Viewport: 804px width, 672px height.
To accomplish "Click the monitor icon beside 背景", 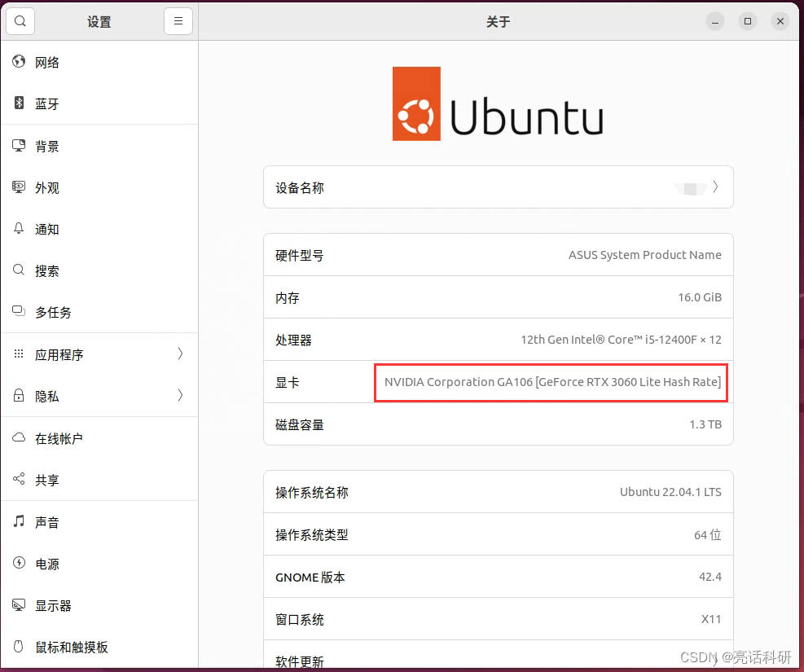I will click(19, 146).
